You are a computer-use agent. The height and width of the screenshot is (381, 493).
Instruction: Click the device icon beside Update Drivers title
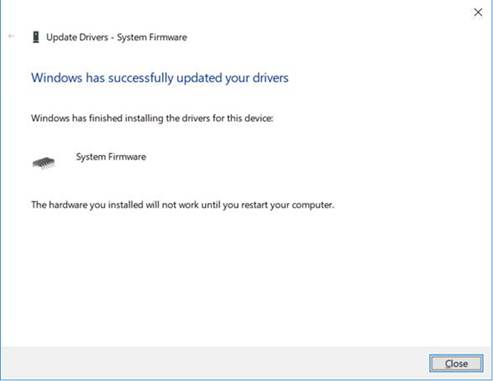(x=36, y=37)
